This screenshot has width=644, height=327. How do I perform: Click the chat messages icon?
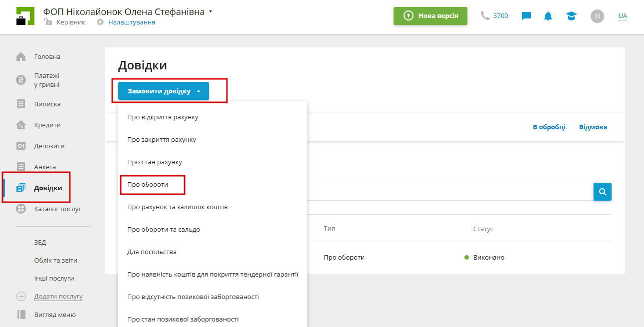click(x=526, y=16)
